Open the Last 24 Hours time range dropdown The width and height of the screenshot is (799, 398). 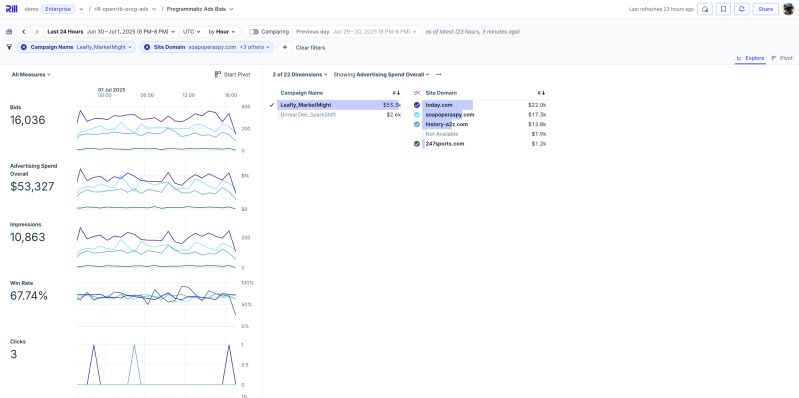click(111, 32)
